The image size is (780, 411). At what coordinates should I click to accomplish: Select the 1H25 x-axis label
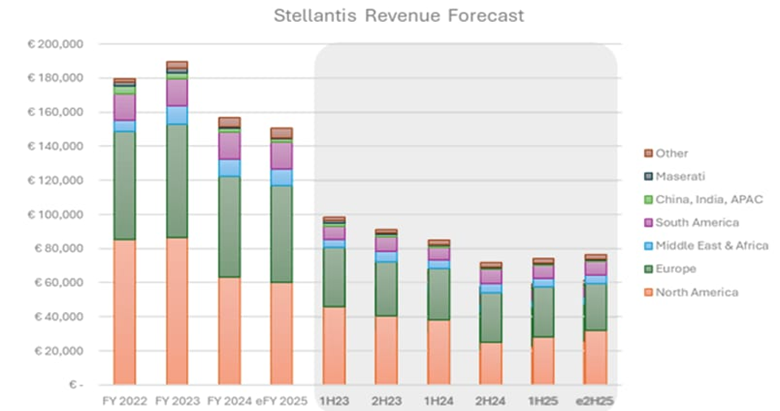[542, 400]
